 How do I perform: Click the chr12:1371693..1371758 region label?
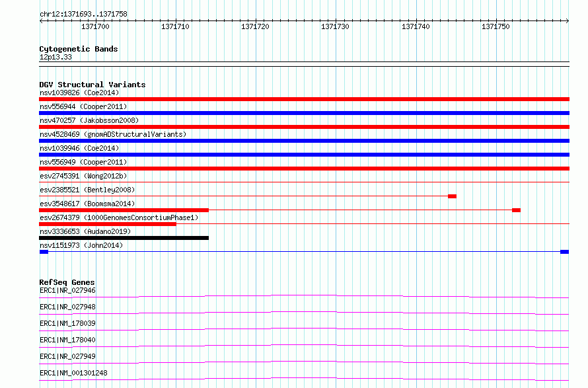point(83,14)
